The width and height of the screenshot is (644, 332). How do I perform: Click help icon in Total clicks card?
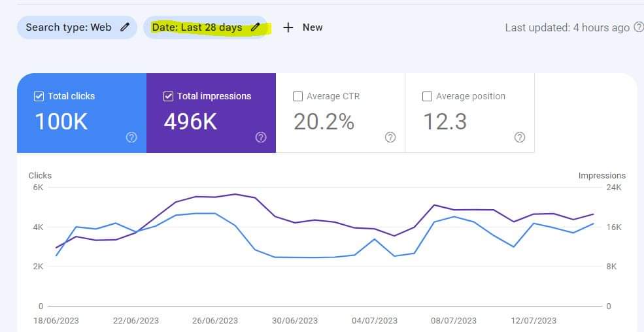tap(131, 137)
